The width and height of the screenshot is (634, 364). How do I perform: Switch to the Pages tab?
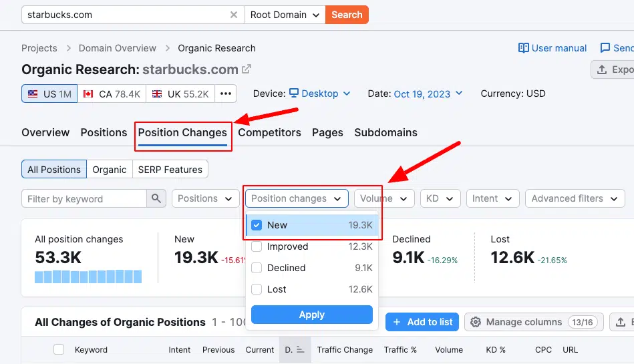tap(327, 133)
